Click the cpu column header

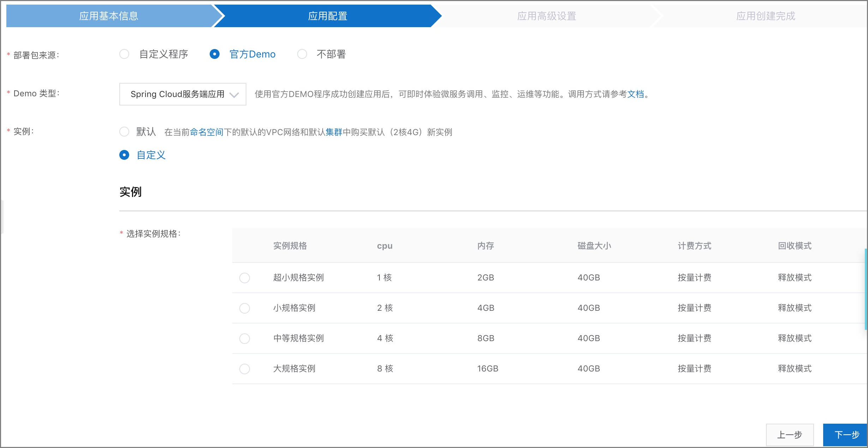(385, 246)
